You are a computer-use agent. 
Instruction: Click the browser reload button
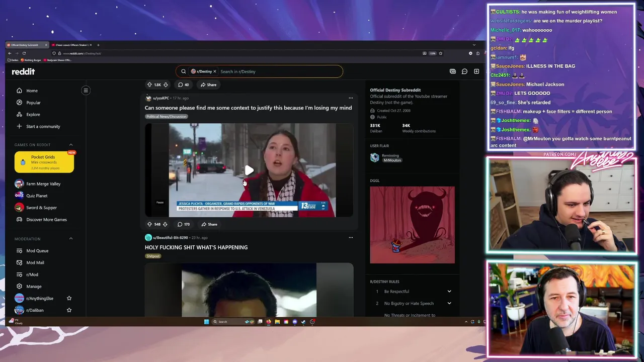click(24, 53)
